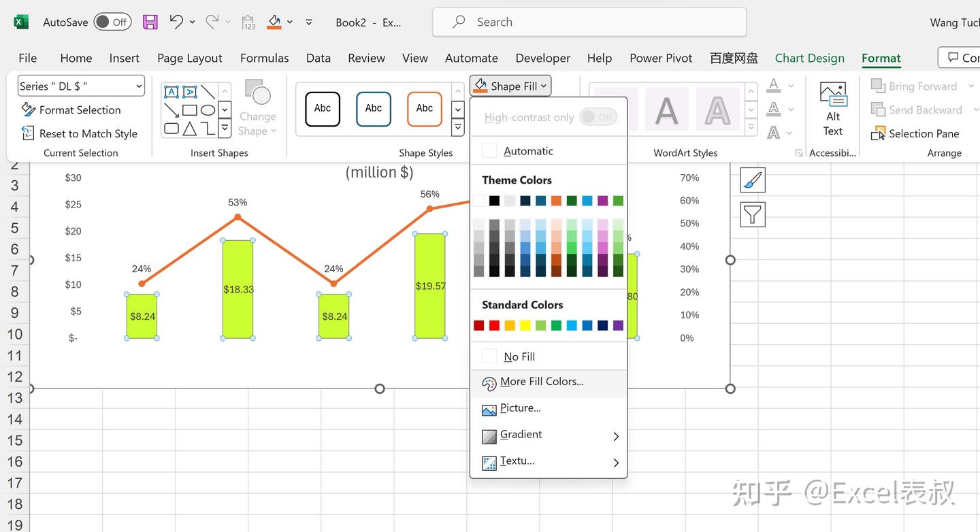Select the arrow line shape
980x532 pixels.
pos(171,110)
